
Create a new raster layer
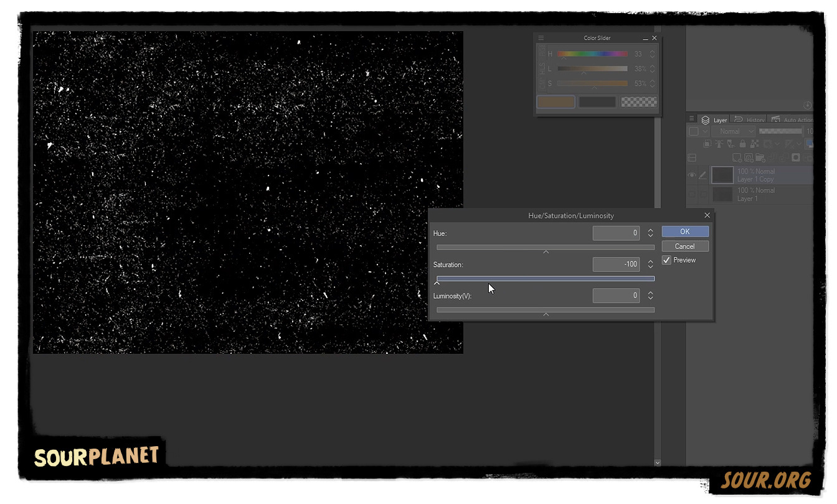tap(737, 158)
